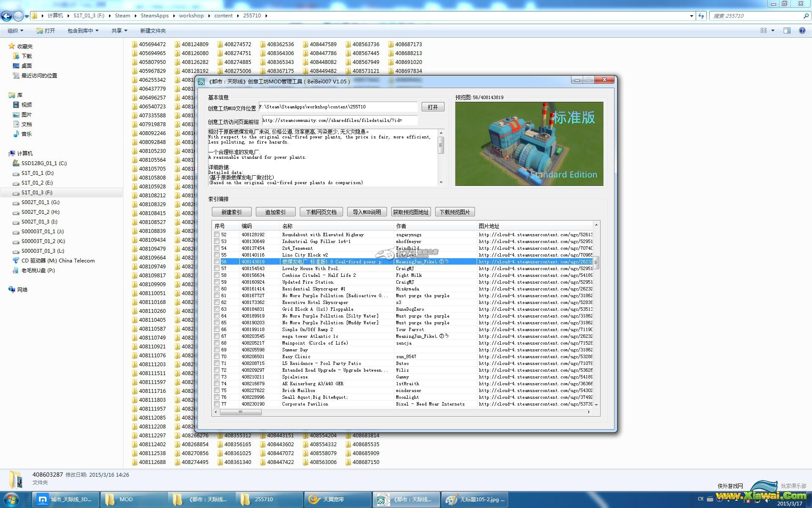
Task: Click the search magnifier icon in Explorer
Action: (x=806, y=16)
